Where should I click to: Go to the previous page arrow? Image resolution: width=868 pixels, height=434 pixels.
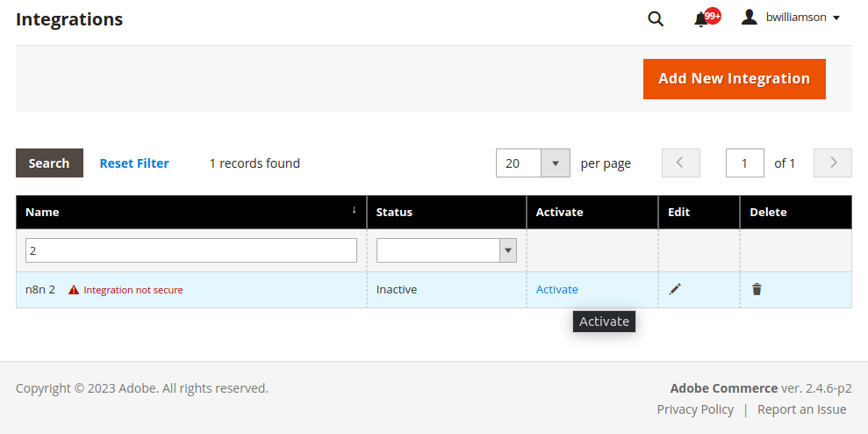coord(681,163)
